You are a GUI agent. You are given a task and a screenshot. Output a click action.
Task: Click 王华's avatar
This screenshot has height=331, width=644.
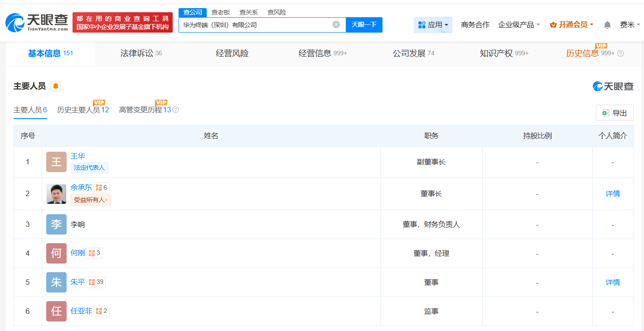(x=56, y=162)
